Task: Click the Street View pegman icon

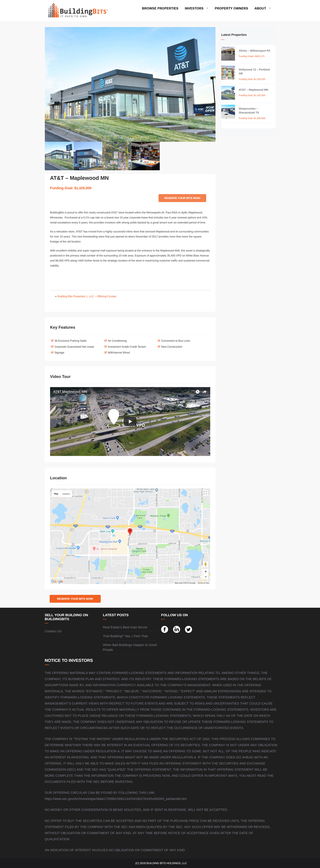Action: (206, 564)
